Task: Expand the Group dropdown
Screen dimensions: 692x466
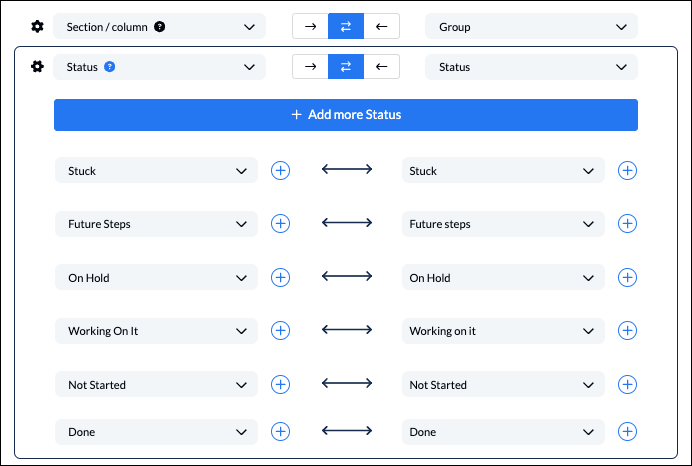Action: [531, 26]
